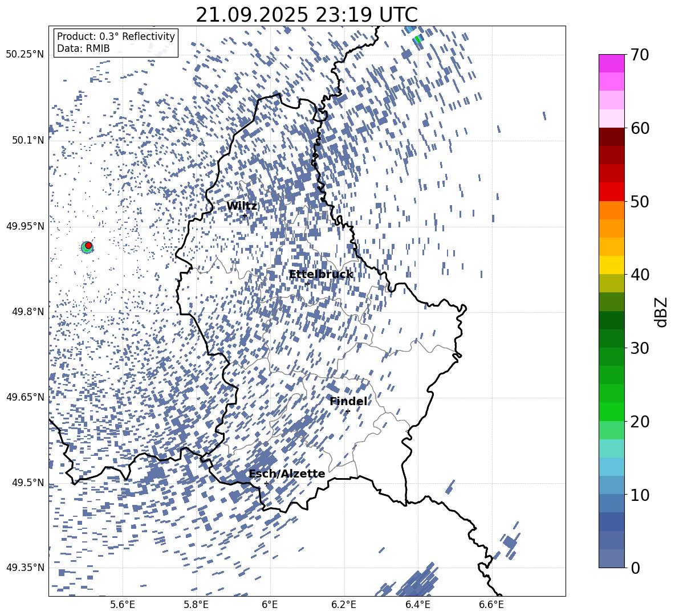Image resolution: width=675 pixels, height=616 pixels.
Task: Click the bright red colorbar swatch above 50
Action: (611, 192)
